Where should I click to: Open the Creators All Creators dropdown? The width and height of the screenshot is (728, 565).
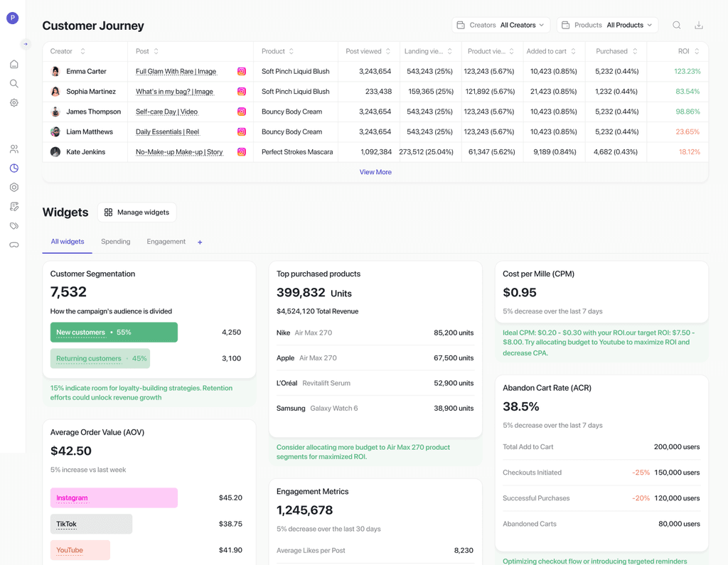pos(500,25)
